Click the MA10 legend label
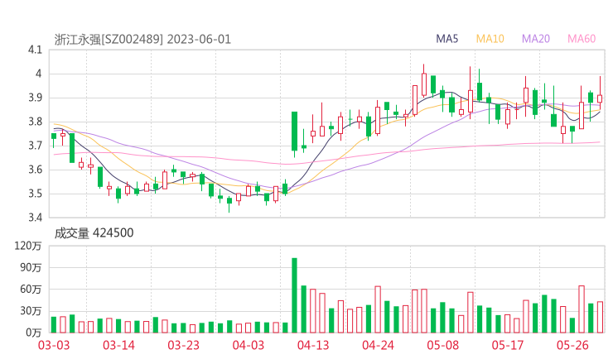613x364 pixels. 490,39
